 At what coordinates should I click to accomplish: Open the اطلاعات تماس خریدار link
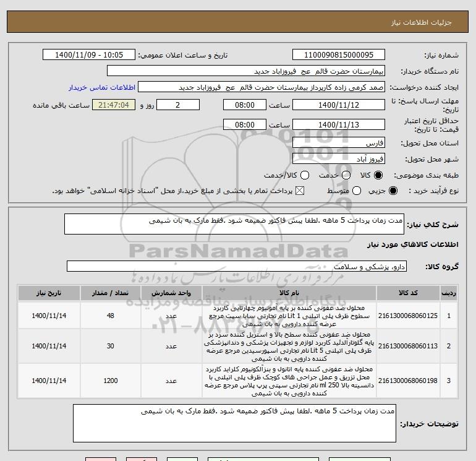pos(102,87)
